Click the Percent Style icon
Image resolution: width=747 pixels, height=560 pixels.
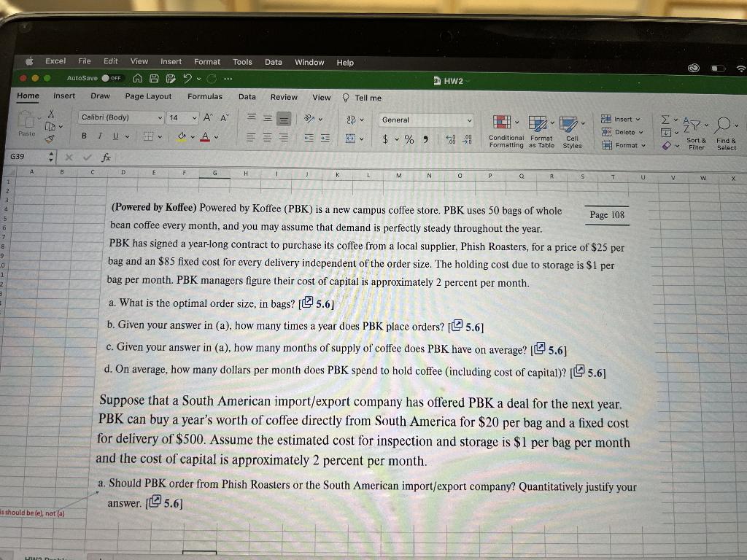[409, 139]
